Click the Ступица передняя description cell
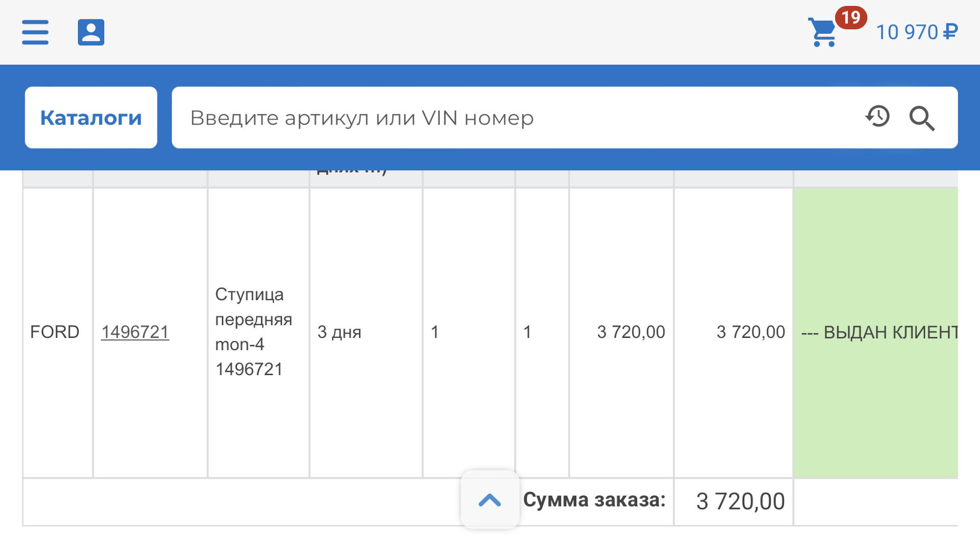 [254, 332]
